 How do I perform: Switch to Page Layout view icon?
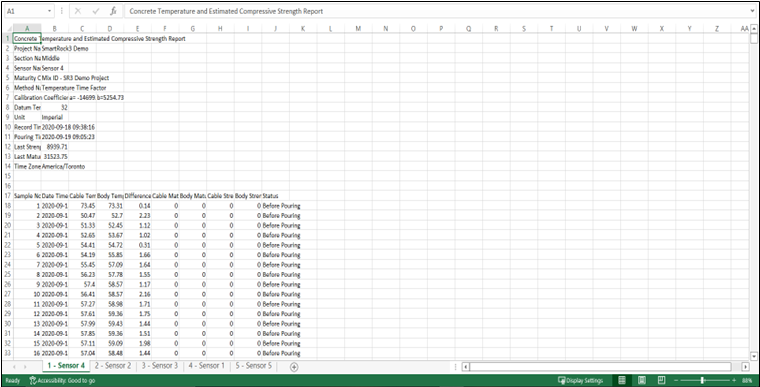[641, 380]
